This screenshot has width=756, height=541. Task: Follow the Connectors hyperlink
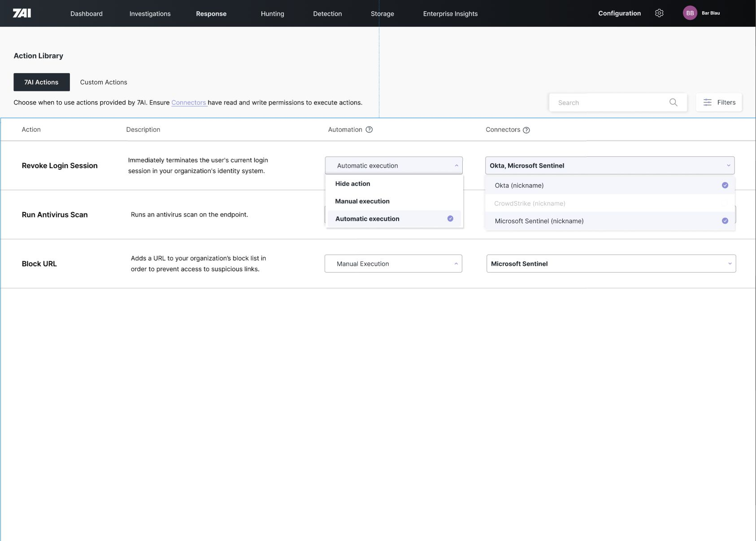pos(189,103)
